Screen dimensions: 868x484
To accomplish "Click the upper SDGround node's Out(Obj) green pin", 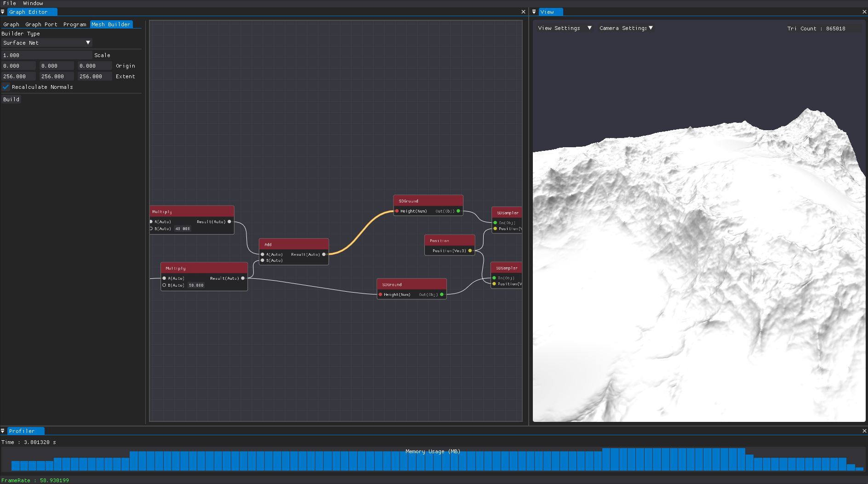I will [x=458, y=211].
